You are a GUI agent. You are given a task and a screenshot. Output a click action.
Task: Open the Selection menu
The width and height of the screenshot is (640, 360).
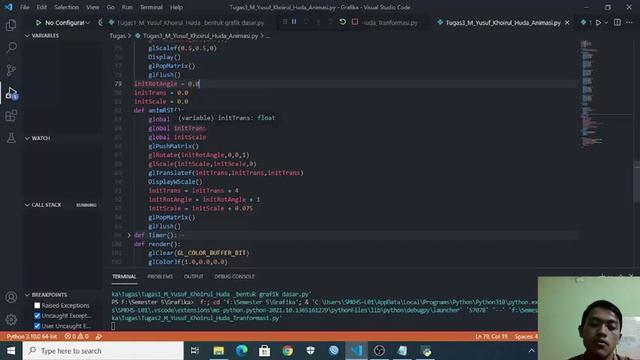[x=67, y=7]
